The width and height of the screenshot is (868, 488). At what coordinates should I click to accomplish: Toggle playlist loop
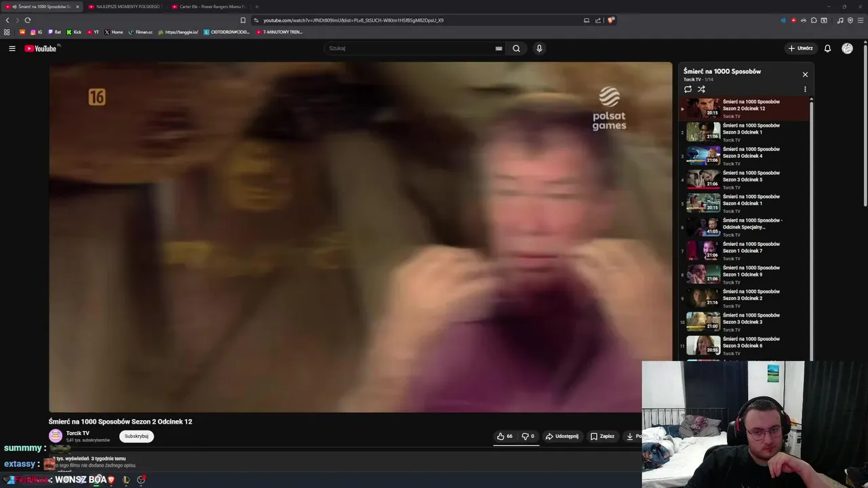[x=688, y=89]
